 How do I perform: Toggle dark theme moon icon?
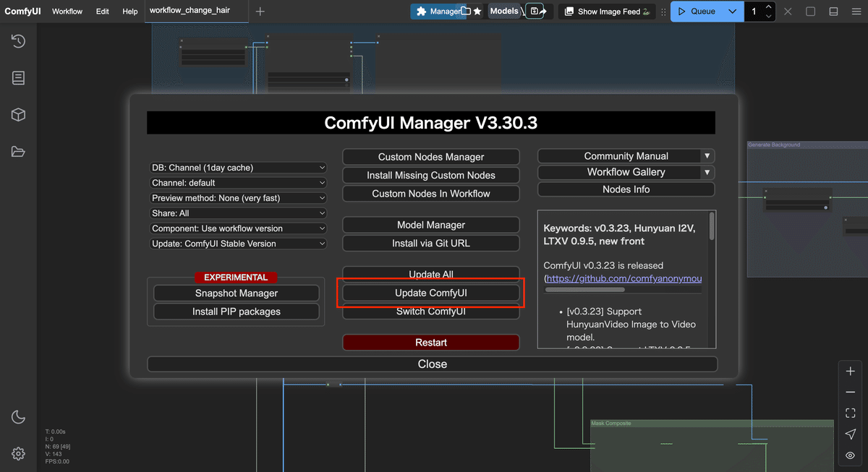18,417
